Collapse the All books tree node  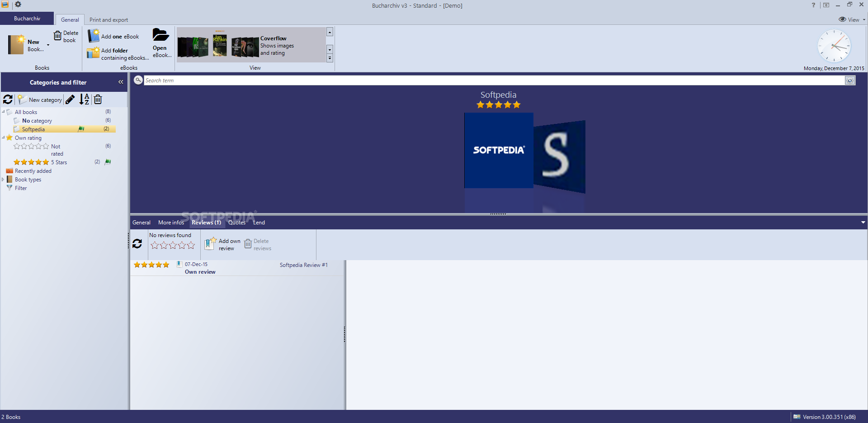coord(3,112)
